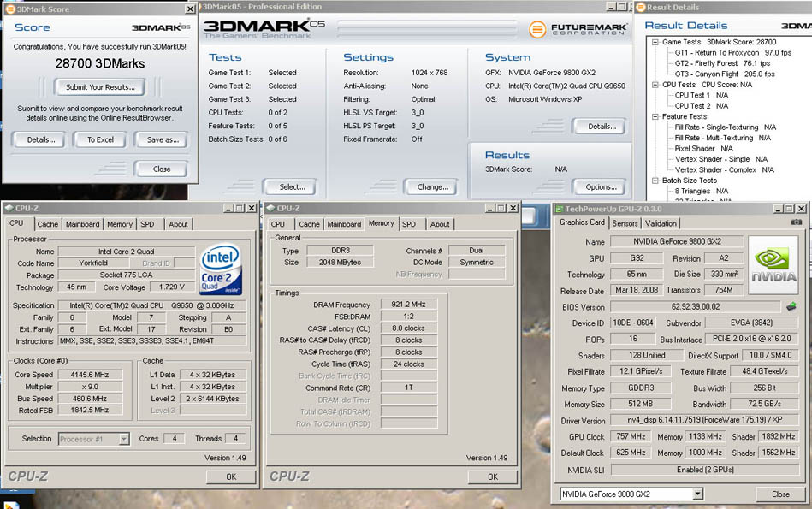Click the GPU Name field in GPU-Z

[x=677, y=241]
